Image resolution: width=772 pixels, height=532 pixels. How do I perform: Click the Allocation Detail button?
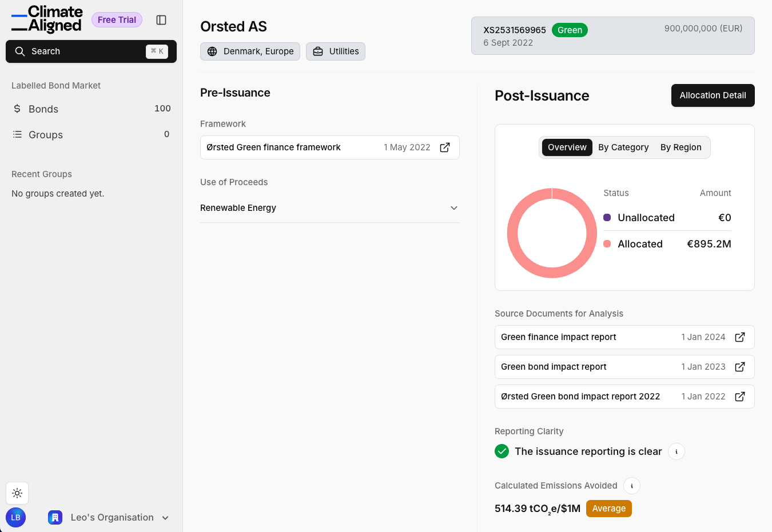[x=713, y=95]
